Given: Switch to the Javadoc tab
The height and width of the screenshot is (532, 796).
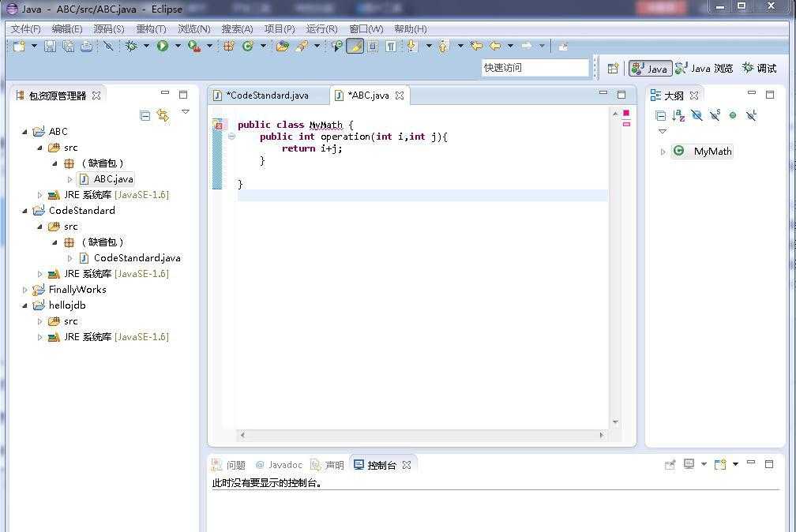Looking at the screenshot, I should (x=279, y=465).
